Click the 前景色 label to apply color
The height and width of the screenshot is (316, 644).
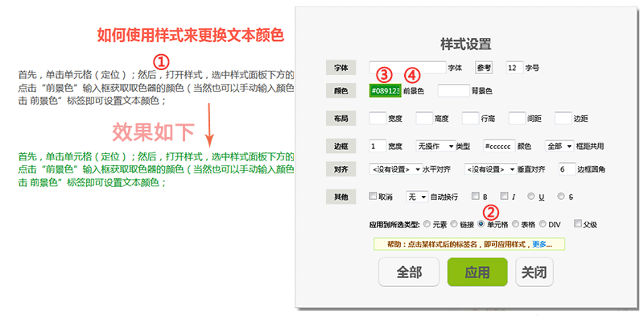[413, 91]
